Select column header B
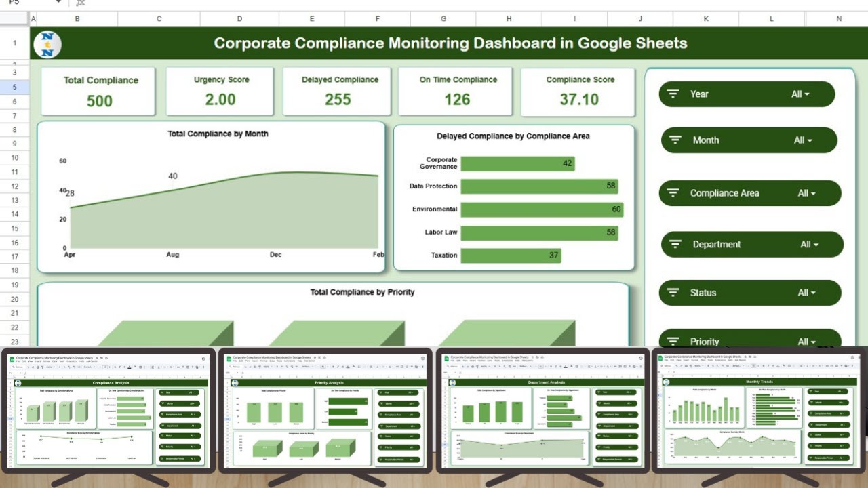 click(77, 19)
